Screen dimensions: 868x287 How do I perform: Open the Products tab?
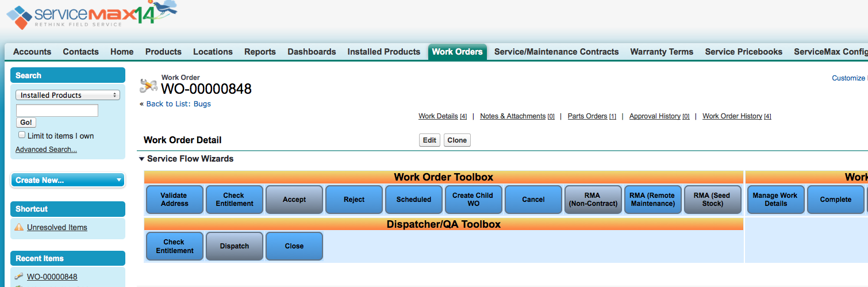163,52
